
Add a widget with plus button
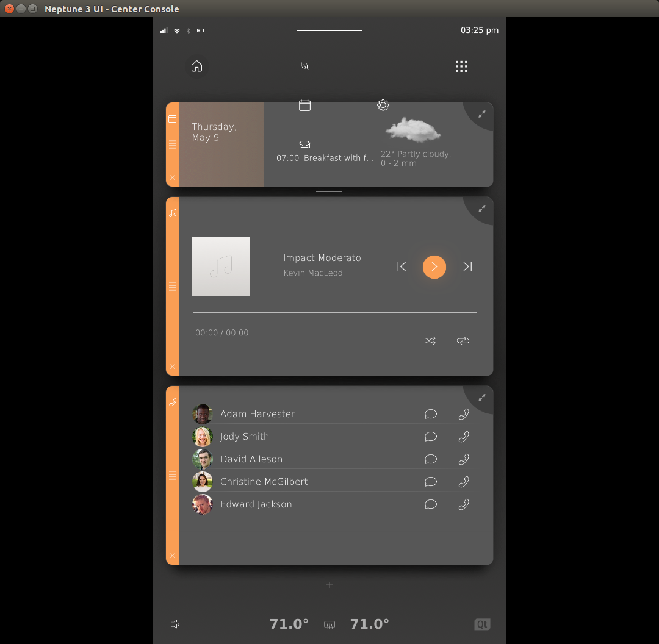point(329,585)
